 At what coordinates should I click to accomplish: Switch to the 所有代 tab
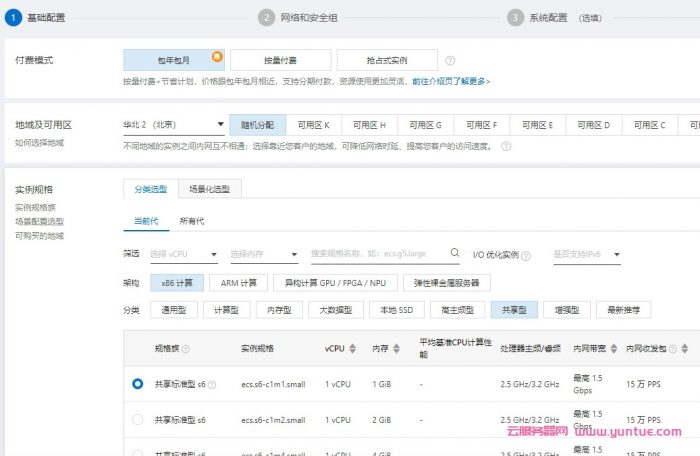pos(192,221)
